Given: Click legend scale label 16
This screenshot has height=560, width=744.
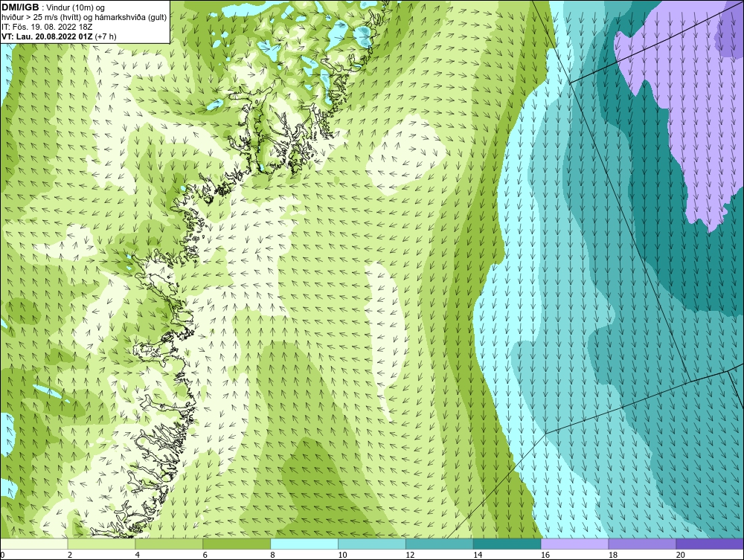Looking at the screenshot, I should point(545,555).
